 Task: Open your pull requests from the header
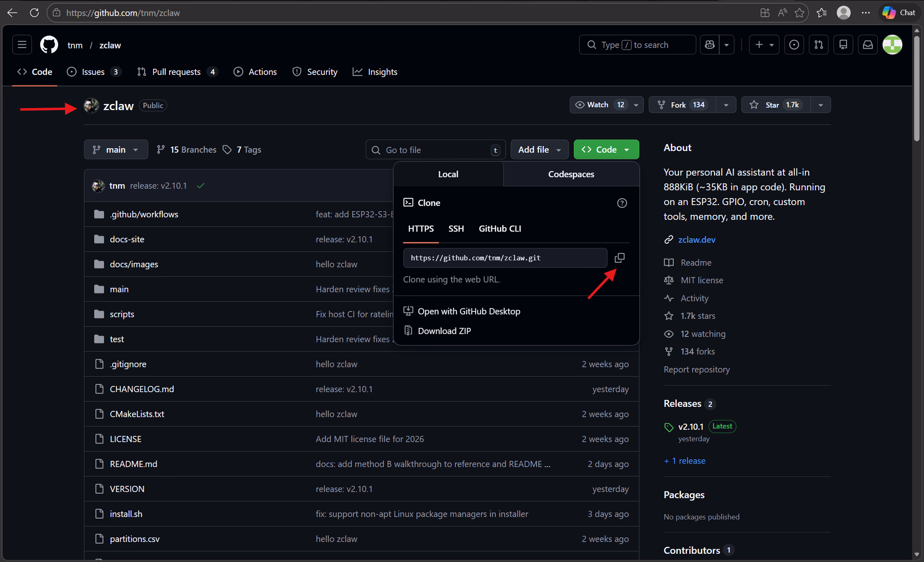(818, 44)
